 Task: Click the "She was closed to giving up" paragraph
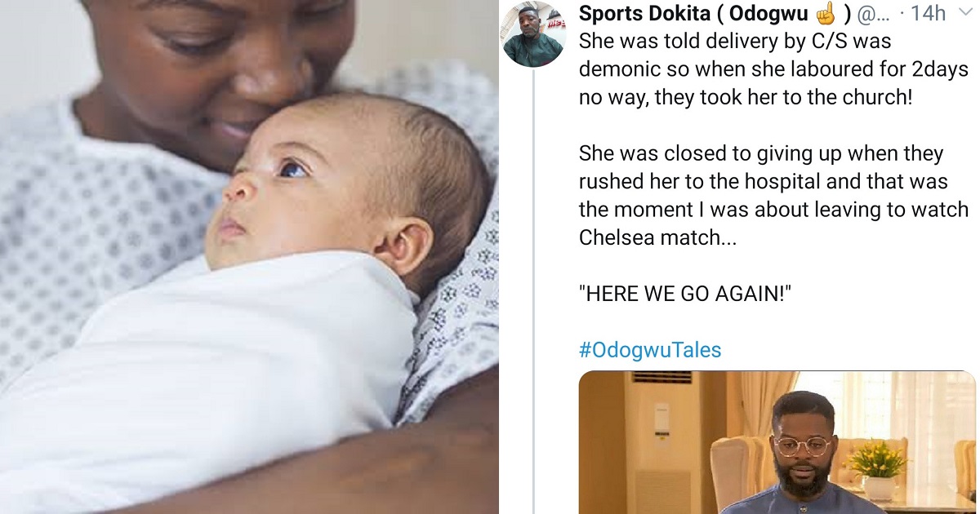click(773, 196)
